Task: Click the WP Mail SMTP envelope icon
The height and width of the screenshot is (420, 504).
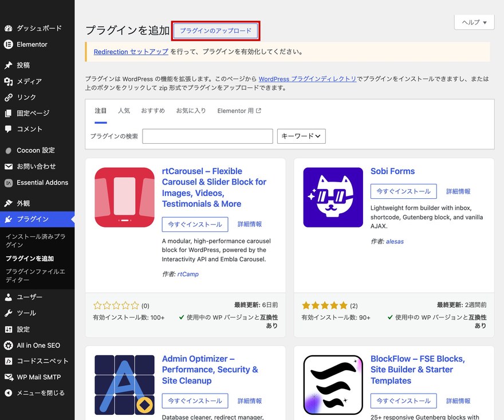Action: click(x=9, y=377)
